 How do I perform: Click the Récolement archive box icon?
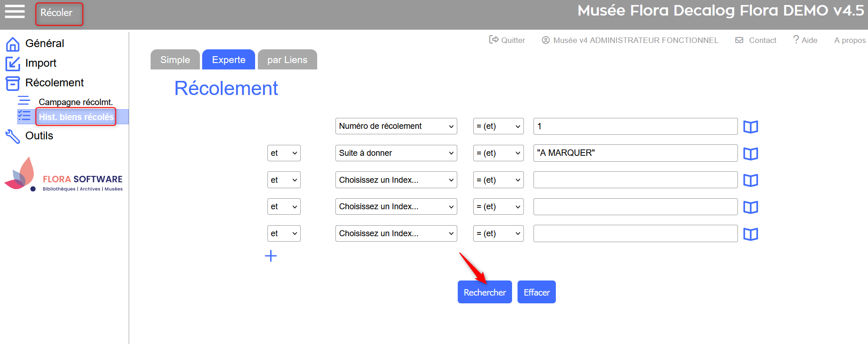[x=12, y=83]
